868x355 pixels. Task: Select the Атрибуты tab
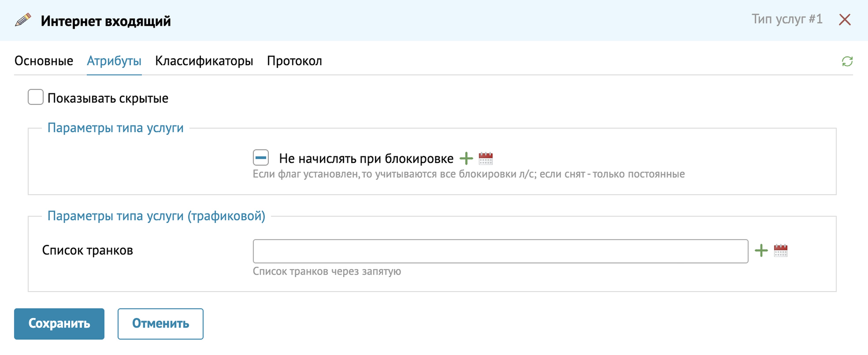tap(114, 61)
